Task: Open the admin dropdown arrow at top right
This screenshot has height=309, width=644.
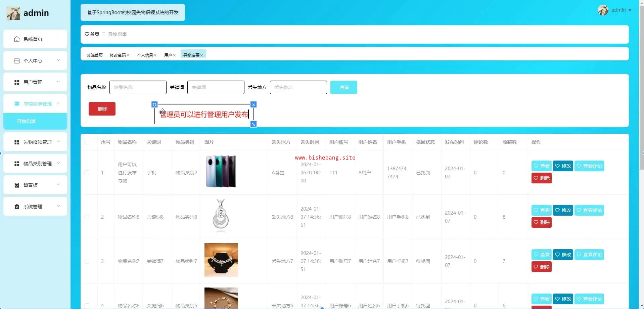Action: tap(630, 10)
